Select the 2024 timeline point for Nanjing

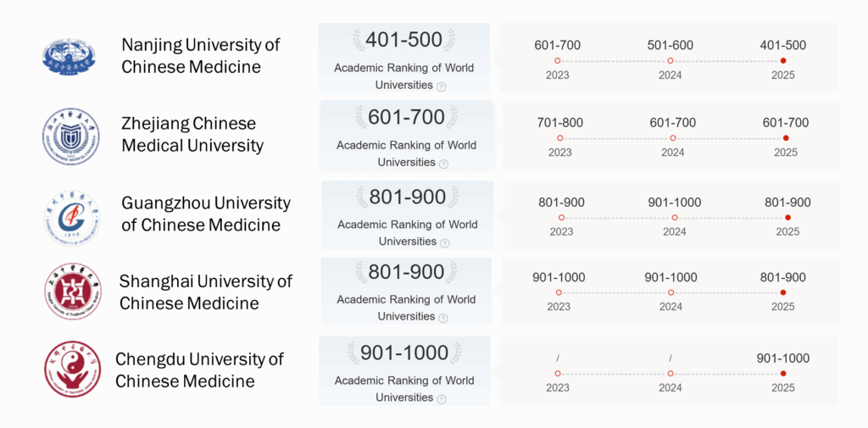(x=670, y=61)
